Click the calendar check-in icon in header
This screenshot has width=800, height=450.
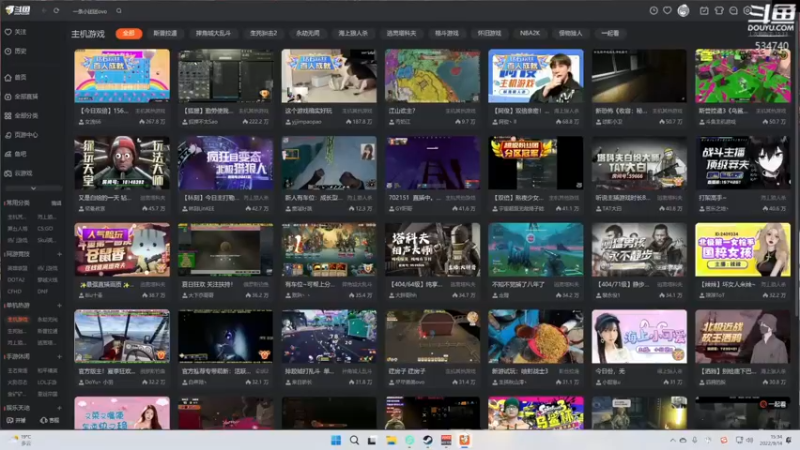(x=704, y=11)
